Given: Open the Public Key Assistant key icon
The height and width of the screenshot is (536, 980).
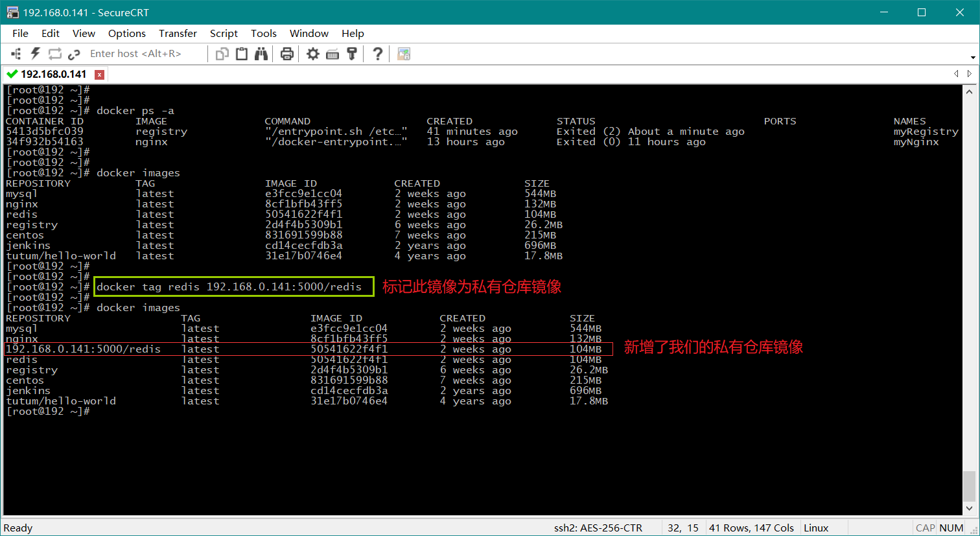Looking at the screenshot, I should point(352,54).
